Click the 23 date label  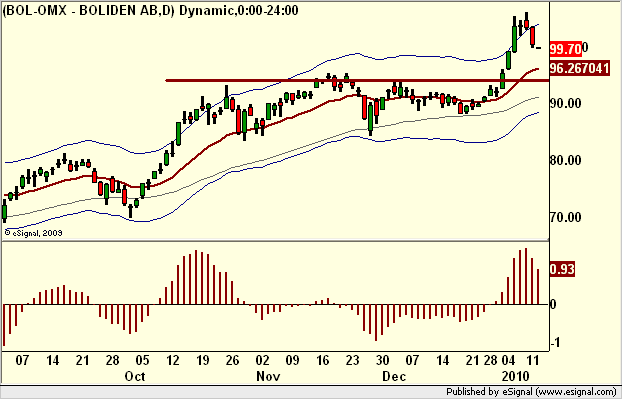[352, 360]
